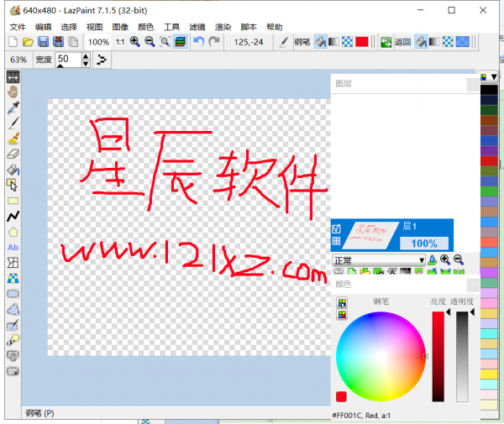The width and height of the screenshot is (504, 424).
Task: Select the Eraser tool
Action: pos(13,154)
